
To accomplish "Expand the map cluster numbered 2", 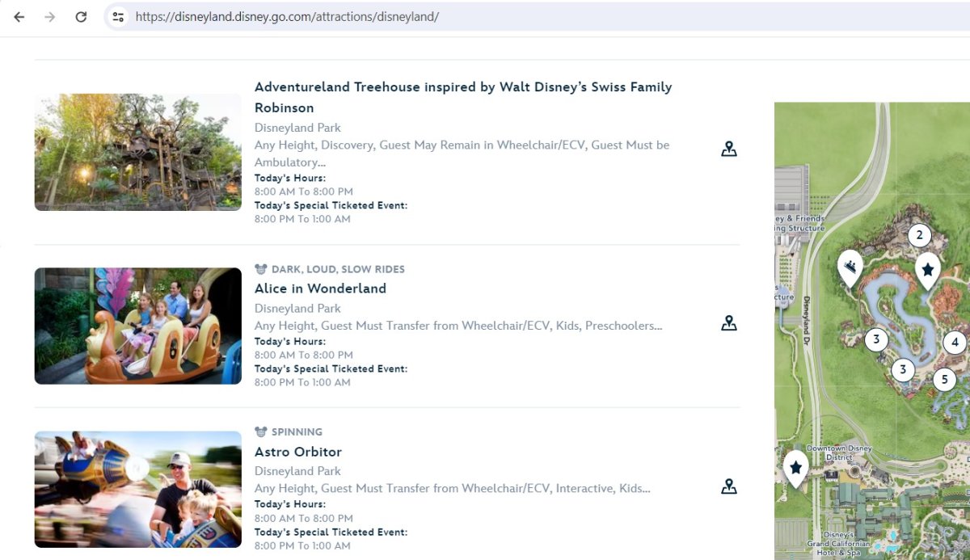I will pyautogui.click(x=918, y=236).
